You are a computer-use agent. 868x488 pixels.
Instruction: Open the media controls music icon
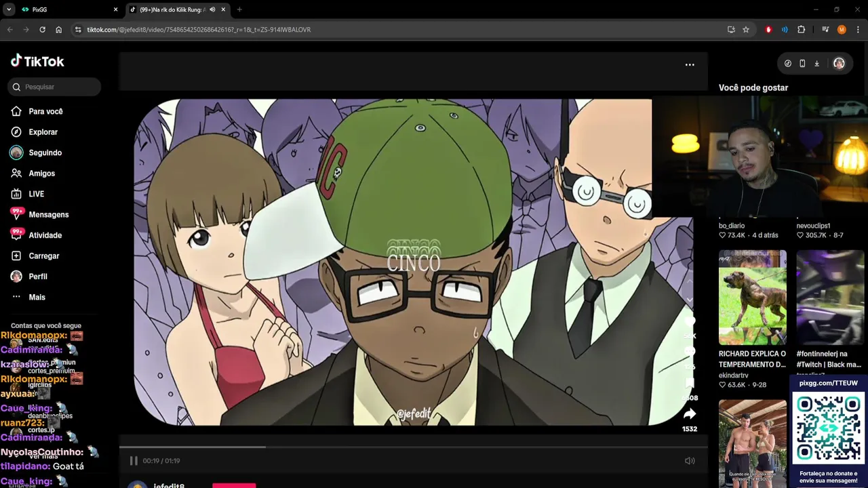(825, 30)
